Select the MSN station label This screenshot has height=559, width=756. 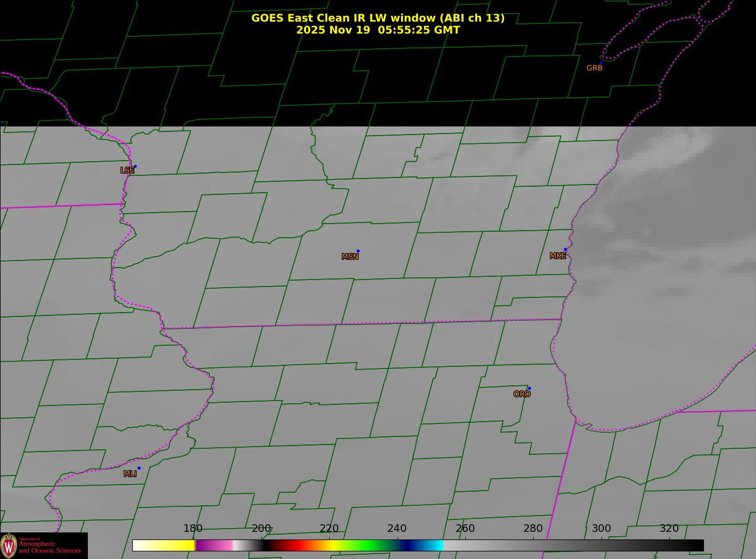coord(350,257)
